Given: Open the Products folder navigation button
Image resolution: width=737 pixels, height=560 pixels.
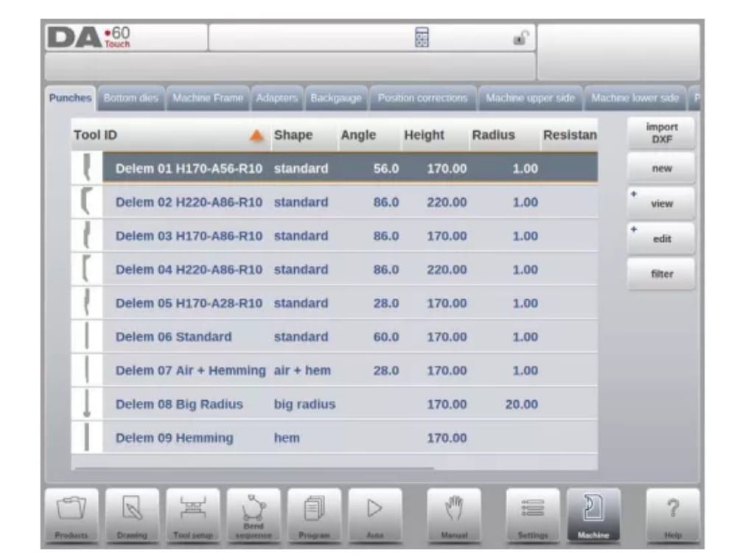Looking at the screenshot, I should click(71, 515).
